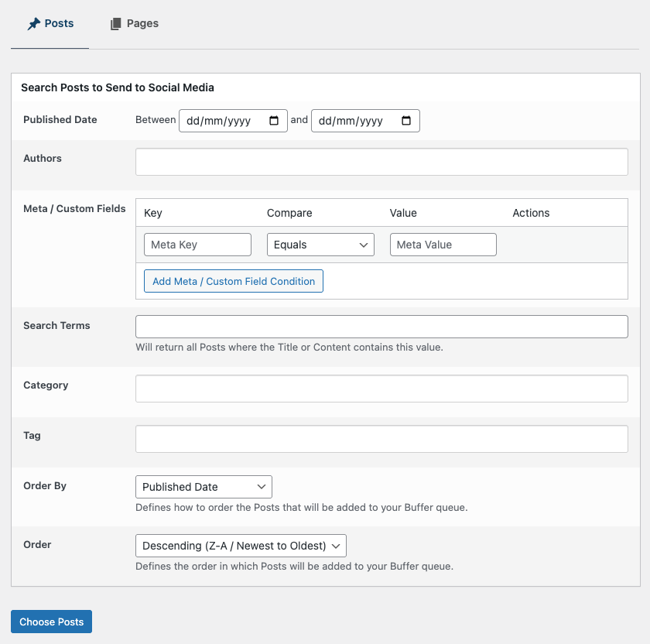Click the 'Actions' column header
The width and height of the screenshot is (650, 644).
[531, 213]
